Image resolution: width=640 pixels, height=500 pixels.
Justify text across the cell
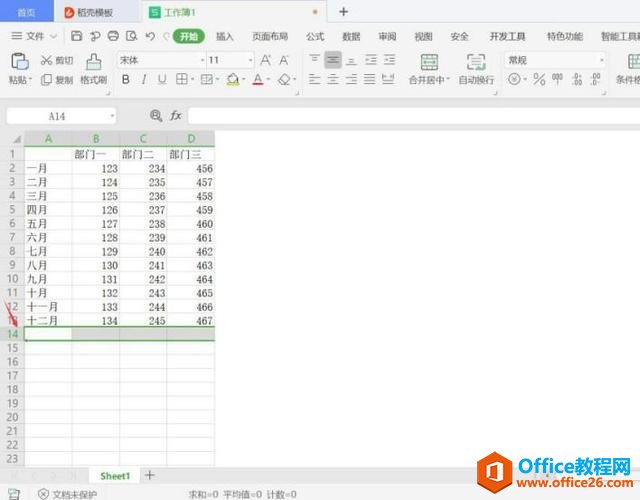(x=369, y=79)
